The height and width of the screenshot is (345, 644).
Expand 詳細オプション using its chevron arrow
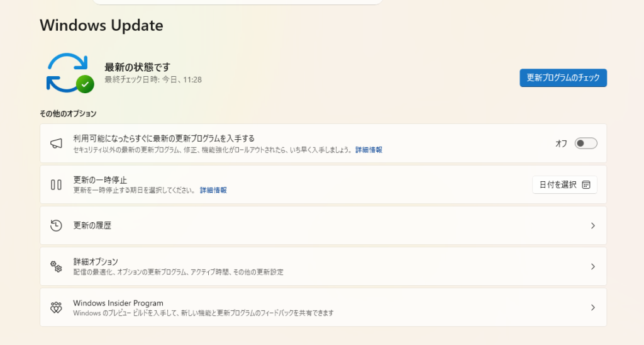click(x=592, y=266)
